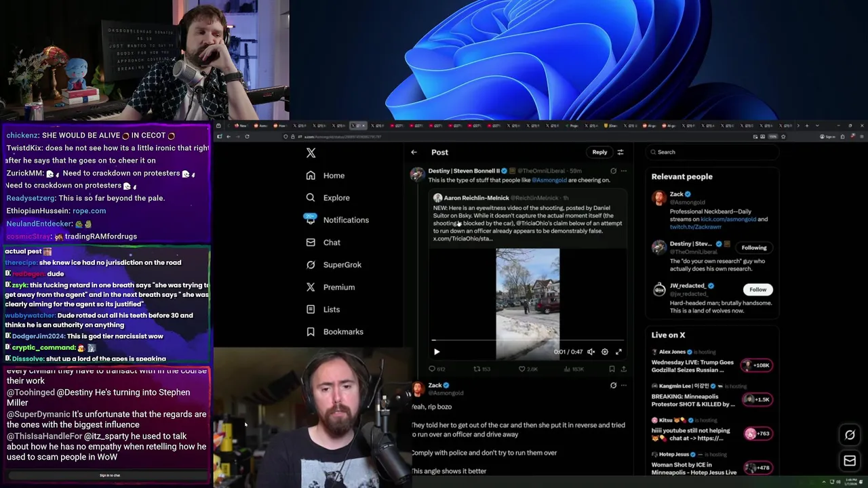
Task: Open Aaron Reichlin-Melnick's profile name
Action: [476, 198]
